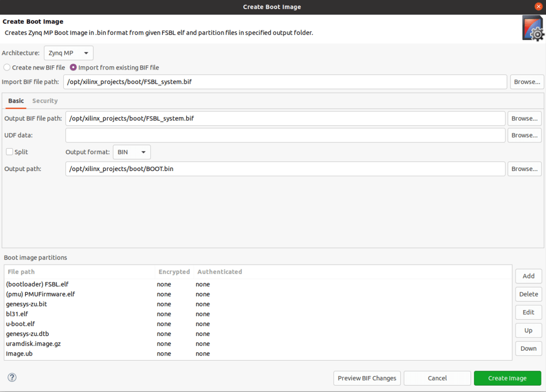This screenshot has width=546, height=392.
Task: Click the Xilinx application logo icon
Action: (532, 27)
